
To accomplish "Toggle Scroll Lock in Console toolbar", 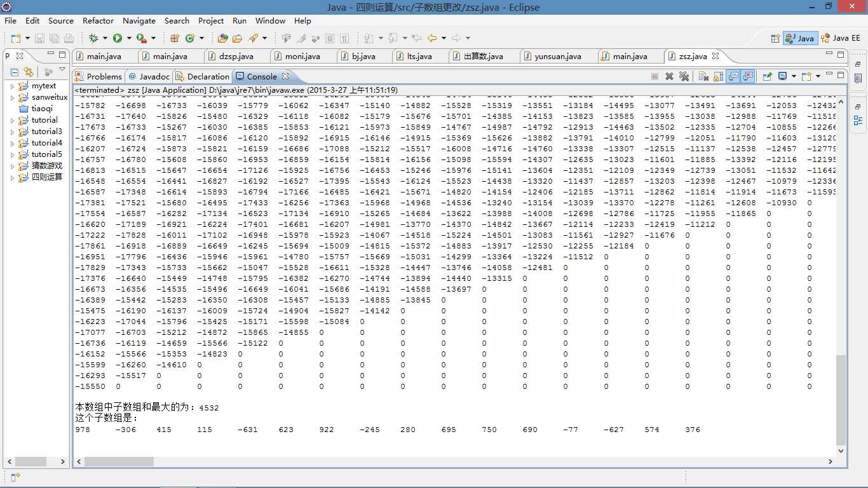I will click(718, 76).
